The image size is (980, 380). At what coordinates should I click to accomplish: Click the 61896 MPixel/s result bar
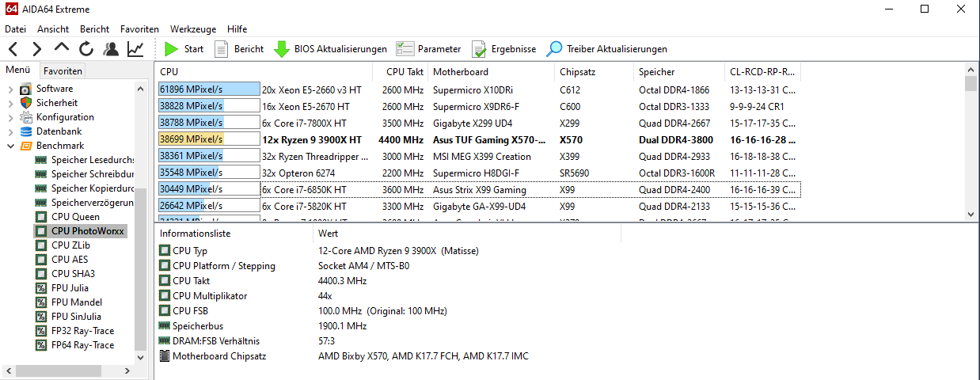pyautogui.click(x=209, y=90)
